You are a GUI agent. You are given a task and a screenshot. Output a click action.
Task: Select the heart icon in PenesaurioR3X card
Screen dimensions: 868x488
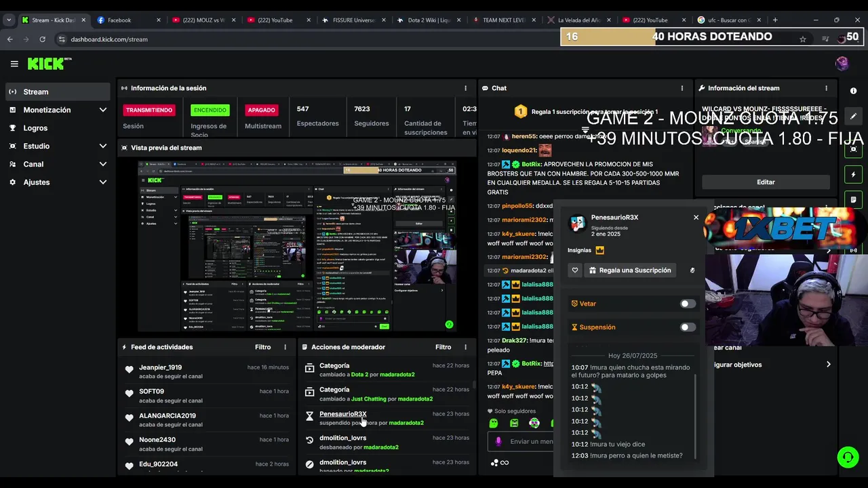click(575, 270)
